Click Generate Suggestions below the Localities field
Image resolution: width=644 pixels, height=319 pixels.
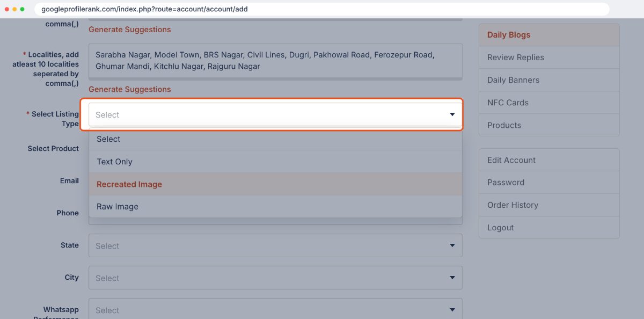130,89
